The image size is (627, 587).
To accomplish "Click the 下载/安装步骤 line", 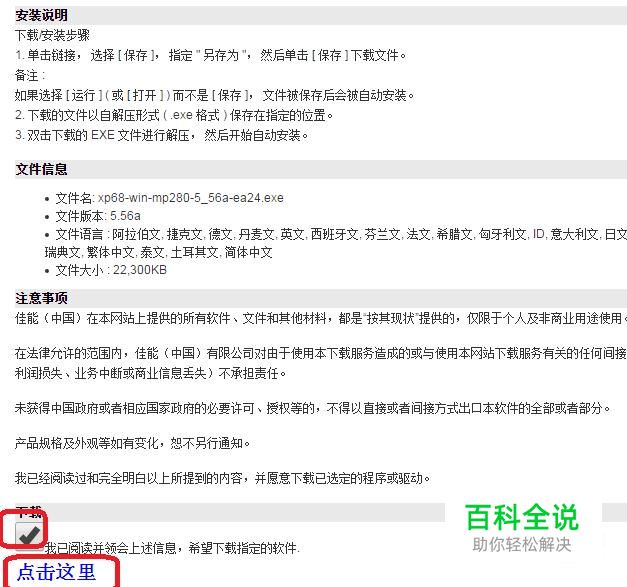I will 52,35.
